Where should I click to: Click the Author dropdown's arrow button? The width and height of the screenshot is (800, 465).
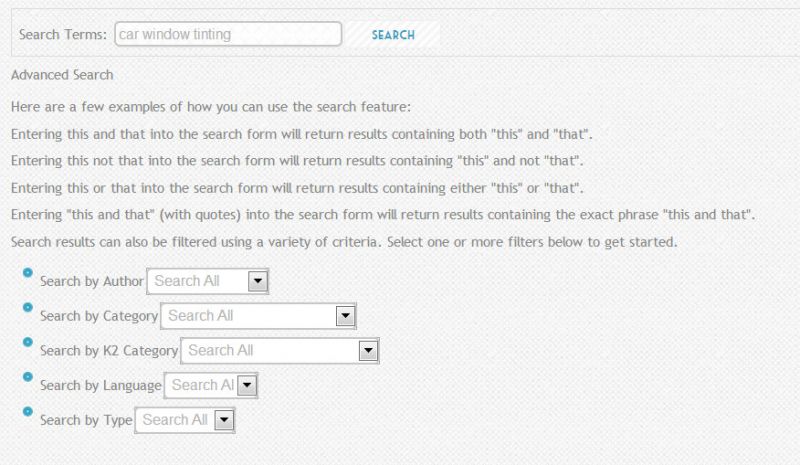[x=258, y=281]
